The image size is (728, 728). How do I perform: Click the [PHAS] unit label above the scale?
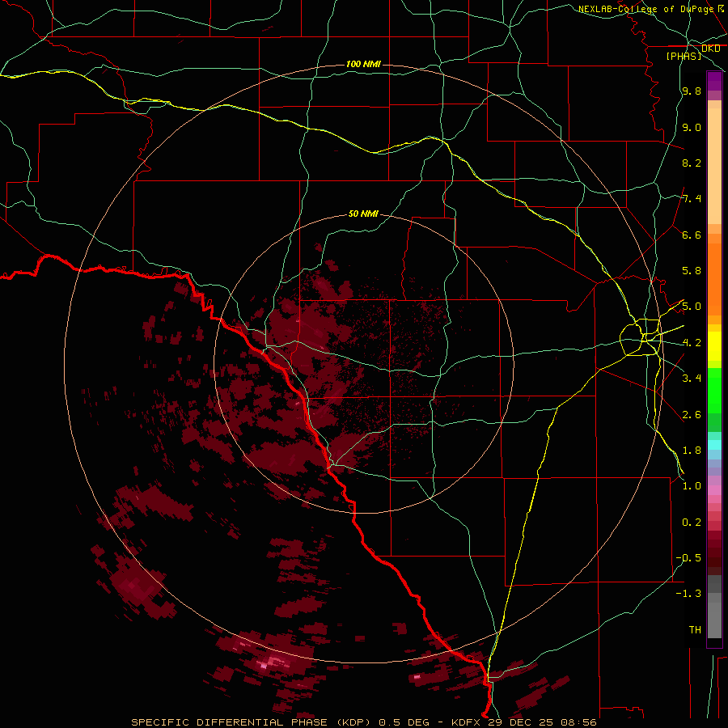click(684, 56)
